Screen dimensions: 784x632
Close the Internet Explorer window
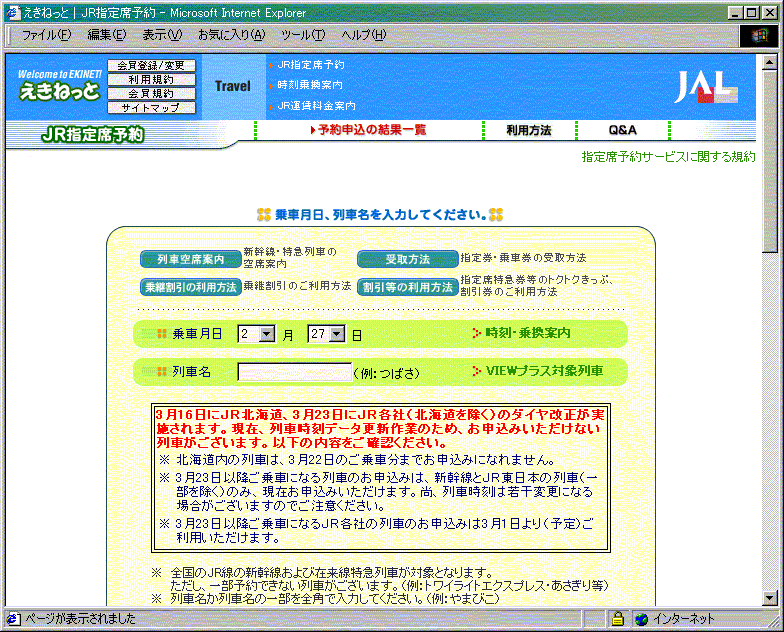click(770, 12)
